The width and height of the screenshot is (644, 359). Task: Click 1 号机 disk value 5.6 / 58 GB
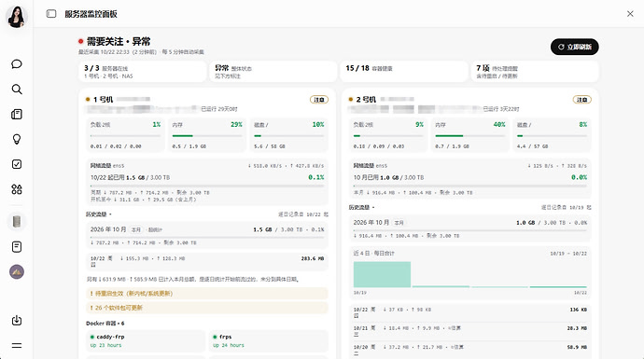pyautogui.click(x=270, y=146)
